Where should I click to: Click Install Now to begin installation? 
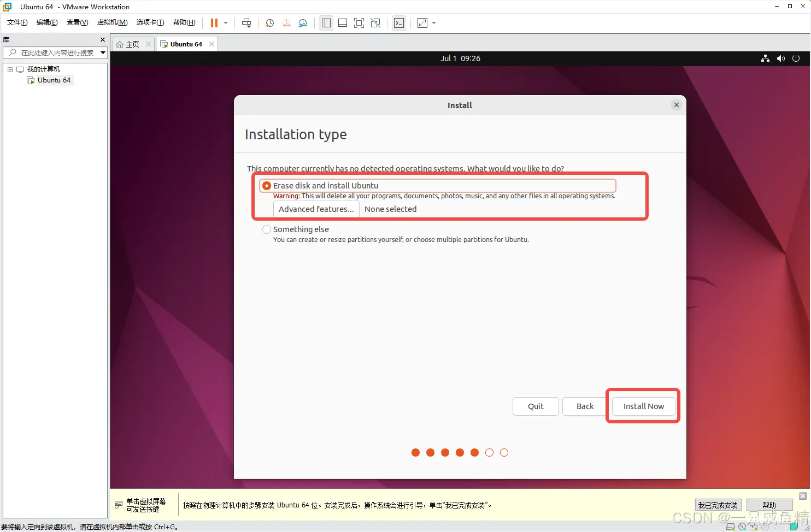pos(644,406)
